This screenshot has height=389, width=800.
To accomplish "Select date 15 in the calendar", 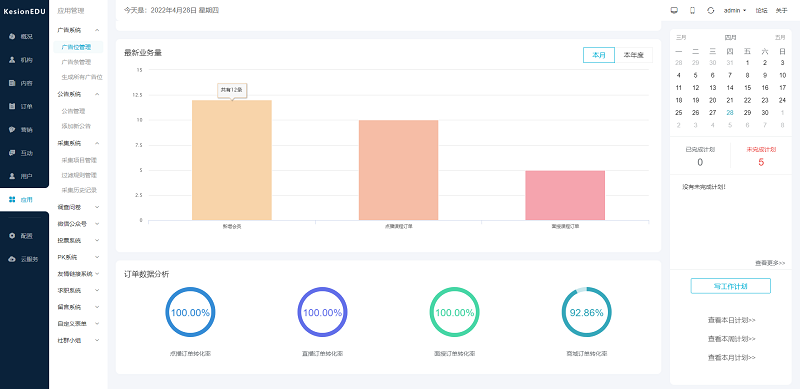I will 747,88.
